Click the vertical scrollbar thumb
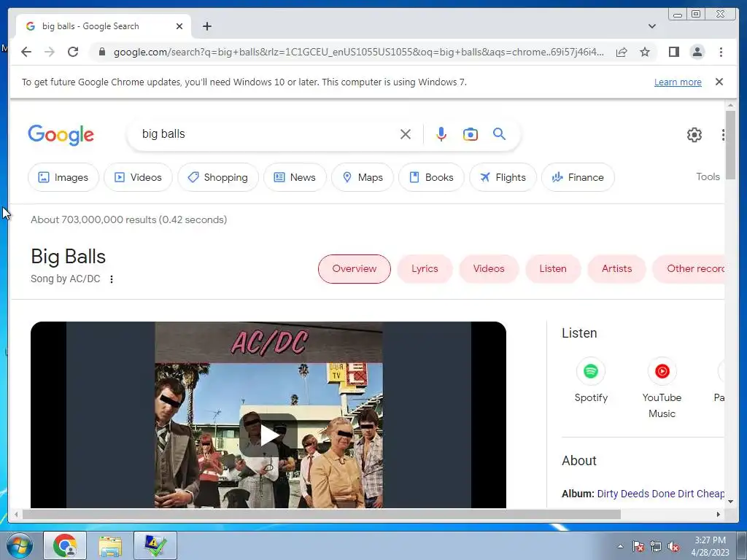Viewport: 747px width, 560px height. [x=730, y=145]
